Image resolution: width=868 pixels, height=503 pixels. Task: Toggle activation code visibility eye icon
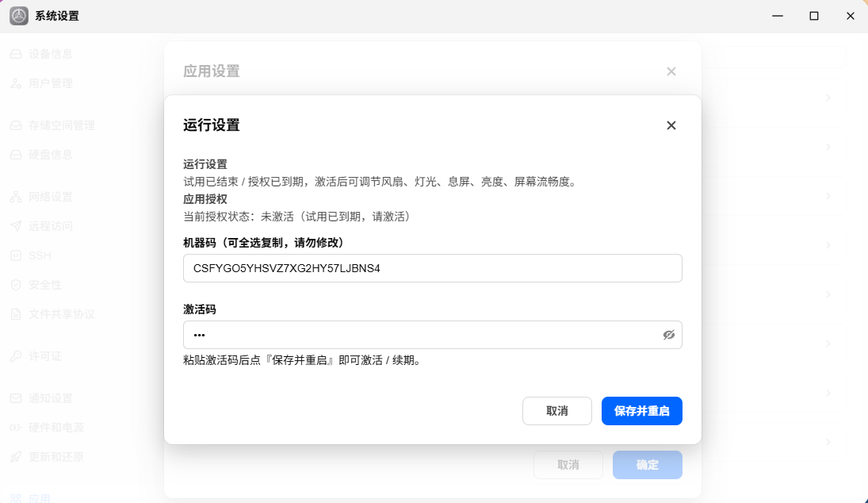669,335
